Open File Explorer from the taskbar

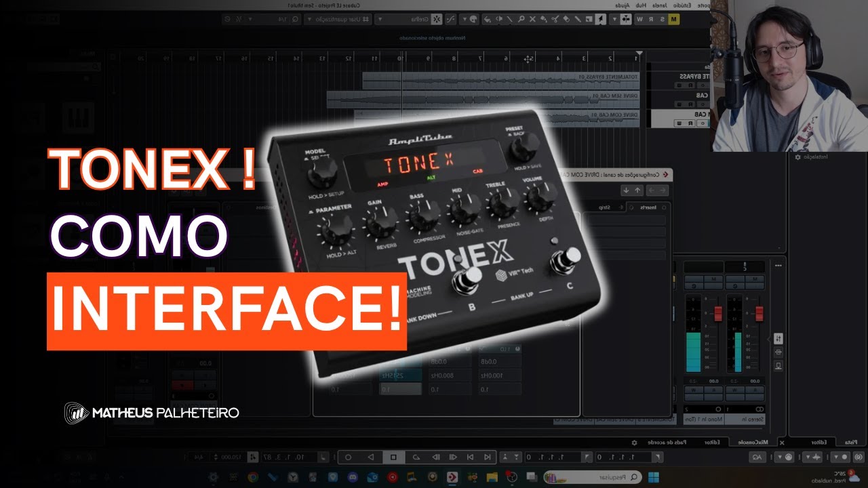492,477
